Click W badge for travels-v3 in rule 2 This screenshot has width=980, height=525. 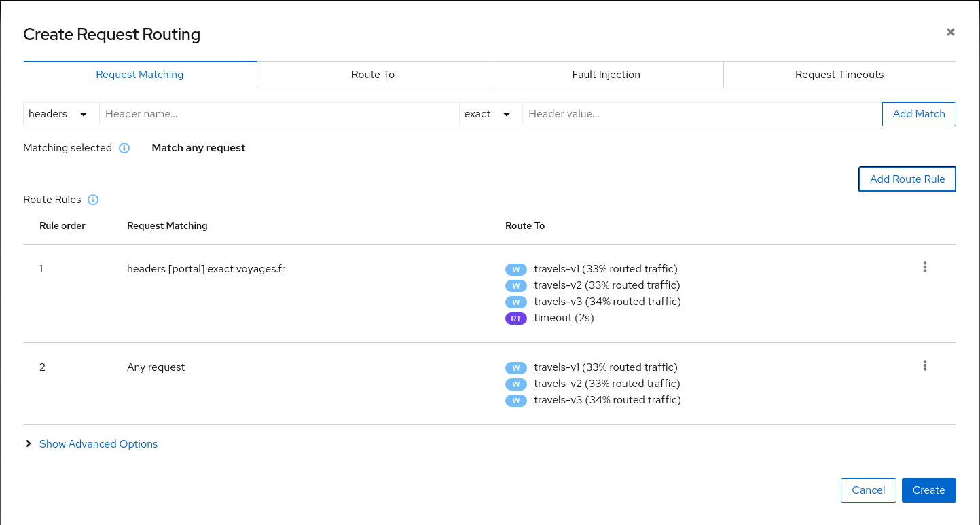[515, 401]
